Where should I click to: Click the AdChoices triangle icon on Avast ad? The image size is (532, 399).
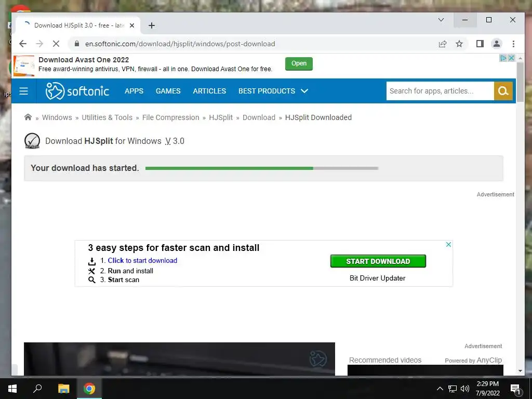coord(503,58)
